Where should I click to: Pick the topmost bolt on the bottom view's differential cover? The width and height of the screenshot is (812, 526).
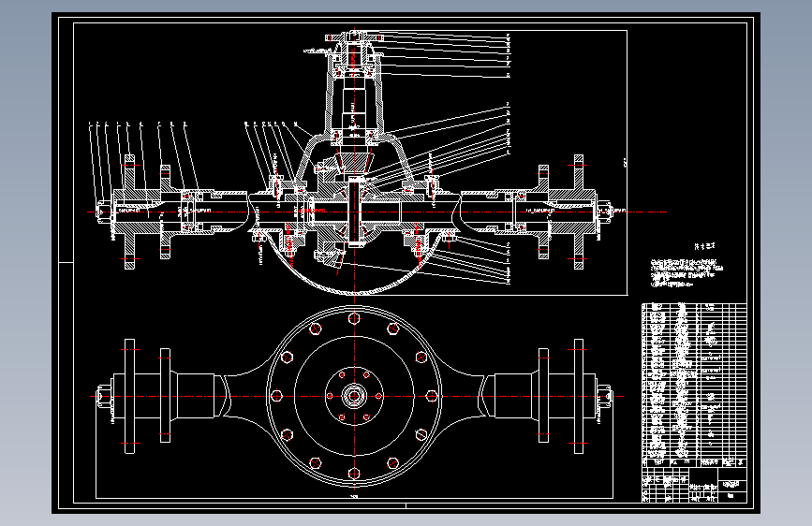point(354,318)
